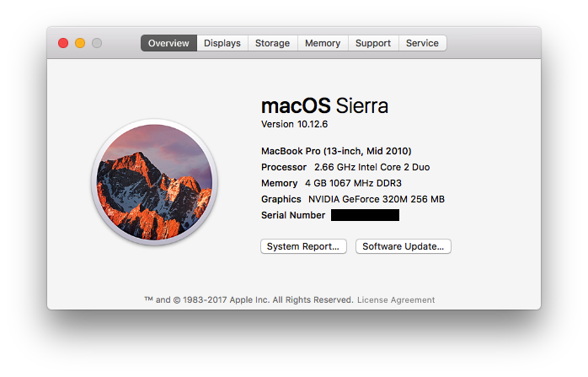The image size is (588, 377).
Task: Select the Overview tab
Action: click(168, 43)
